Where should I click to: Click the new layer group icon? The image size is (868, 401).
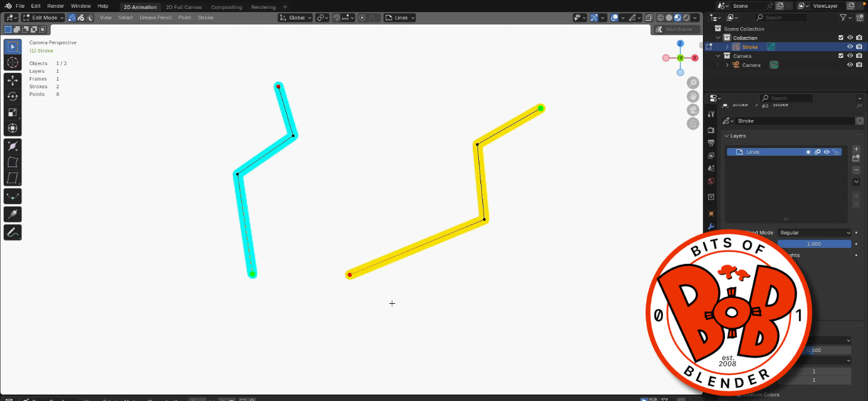tap(856, 158)
